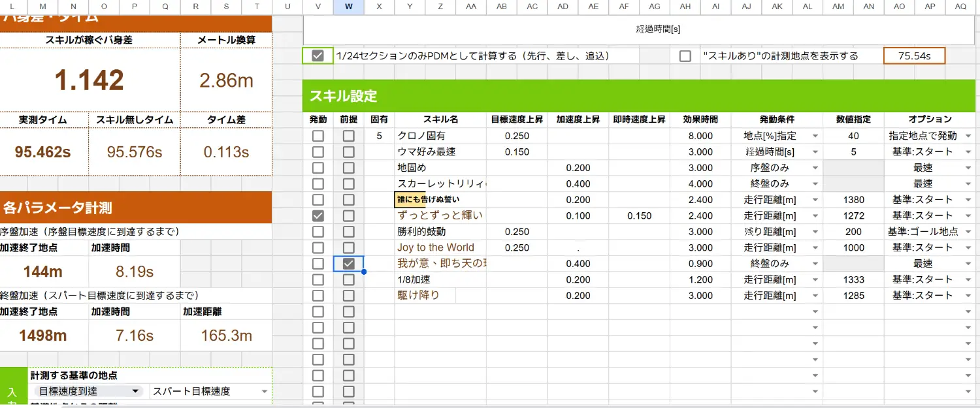Tick the 発動 checkbox for クロノ固有
980x408 pixels.
pyautogui.click(x=318, y=136)
